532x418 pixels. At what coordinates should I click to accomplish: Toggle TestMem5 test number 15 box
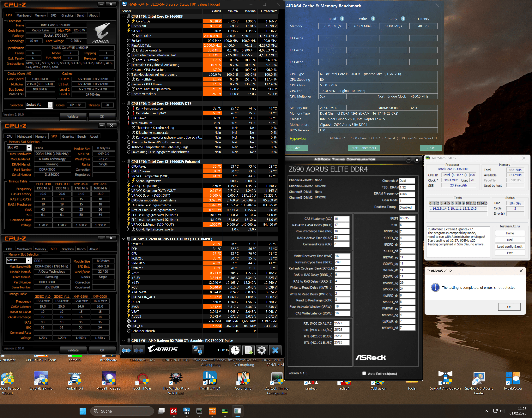[486, 203]
